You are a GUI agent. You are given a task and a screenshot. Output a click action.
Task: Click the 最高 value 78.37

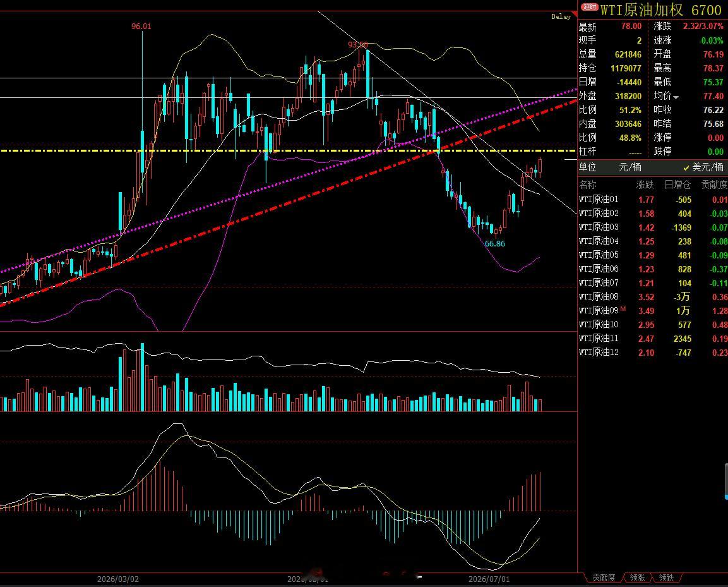(x=713, y=68)
